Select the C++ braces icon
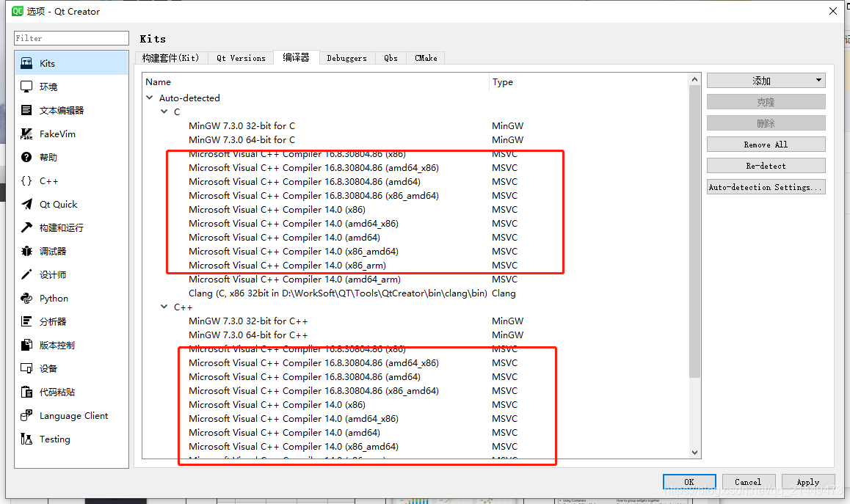The width and height of the screenshot is (850, 504). [26, 181]
